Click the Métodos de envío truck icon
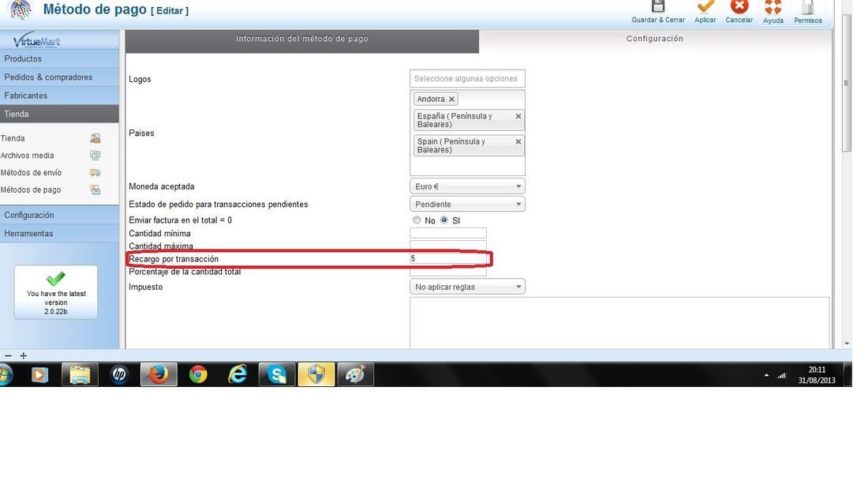868x488 pixels. click(x=95, y=173)
